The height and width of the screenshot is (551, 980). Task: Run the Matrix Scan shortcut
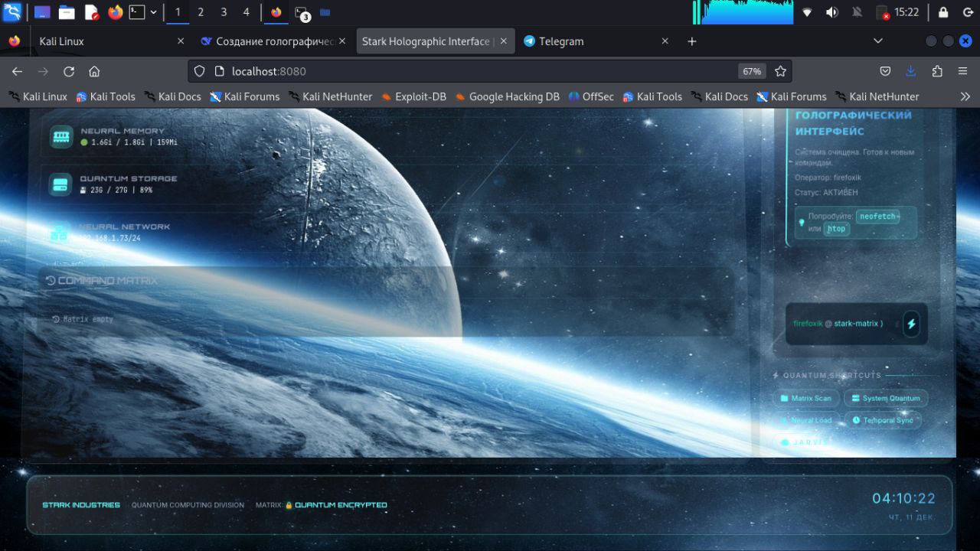806,398
